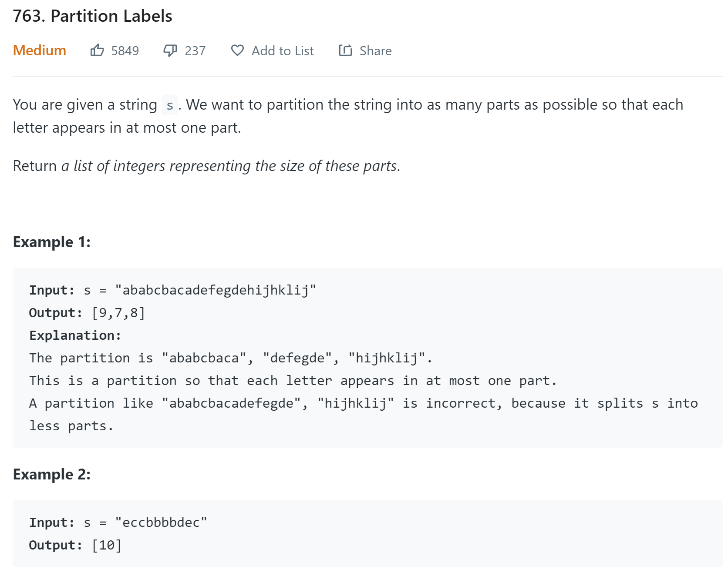This screenshot has width=728, height=573.
Task: Click the Medium difficulty label
Action: pyautogui.click(x=40, y=50)
